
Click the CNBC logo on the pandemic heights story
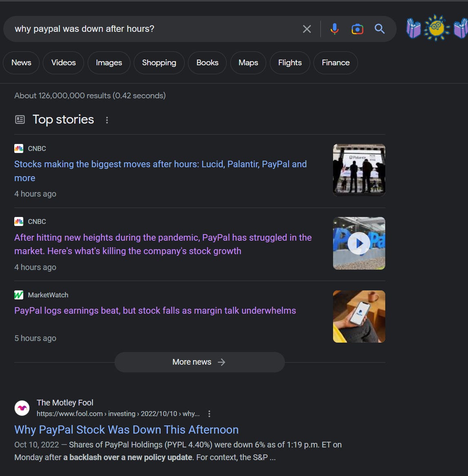pyautogui.click(x=19, y=221)
